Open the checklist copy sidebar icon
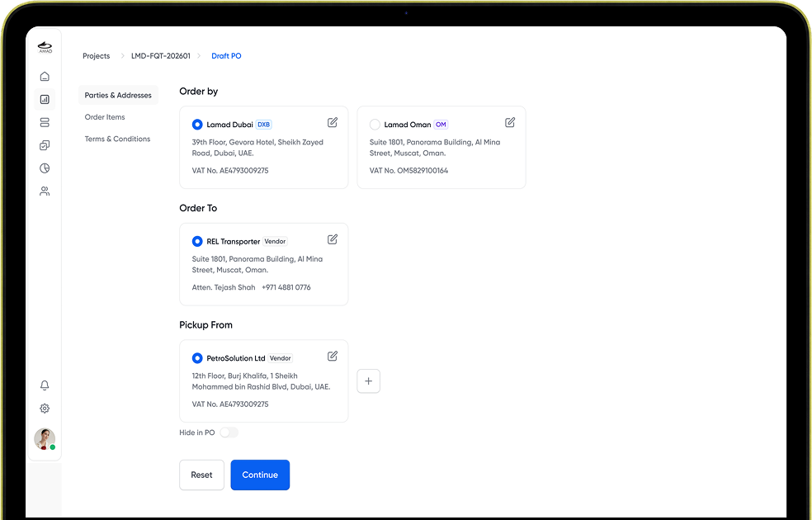The image size is (812, 520). [x=45, y=145]
